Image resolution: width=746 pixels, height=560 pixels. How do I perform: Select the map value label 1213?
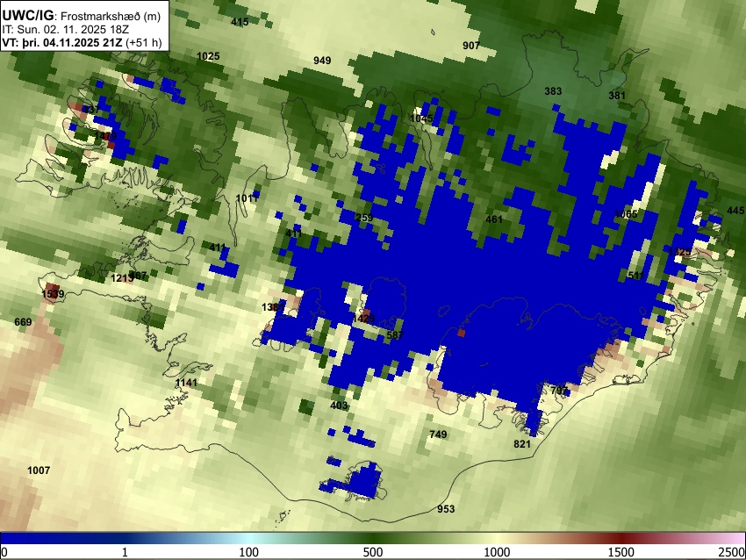[x=122, y=278]
